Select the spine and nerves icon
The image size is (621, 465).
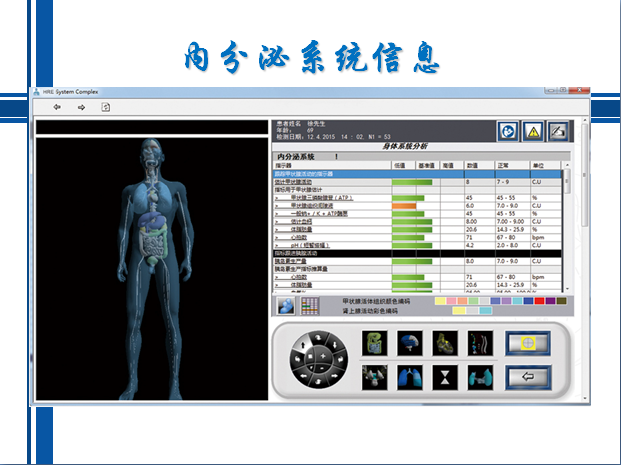[x=479, y=343]
